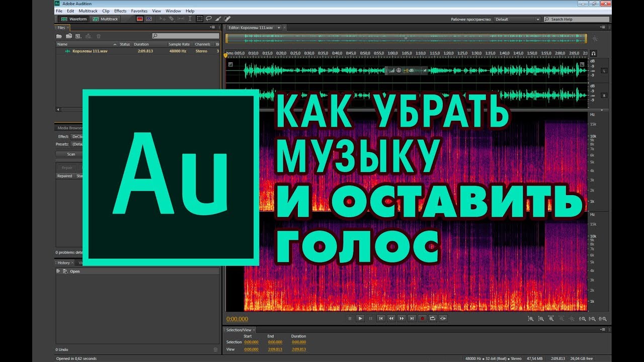Select the Slip tool in toolbar
Viewport: 644px width, 362px height.
pos(181,19)
